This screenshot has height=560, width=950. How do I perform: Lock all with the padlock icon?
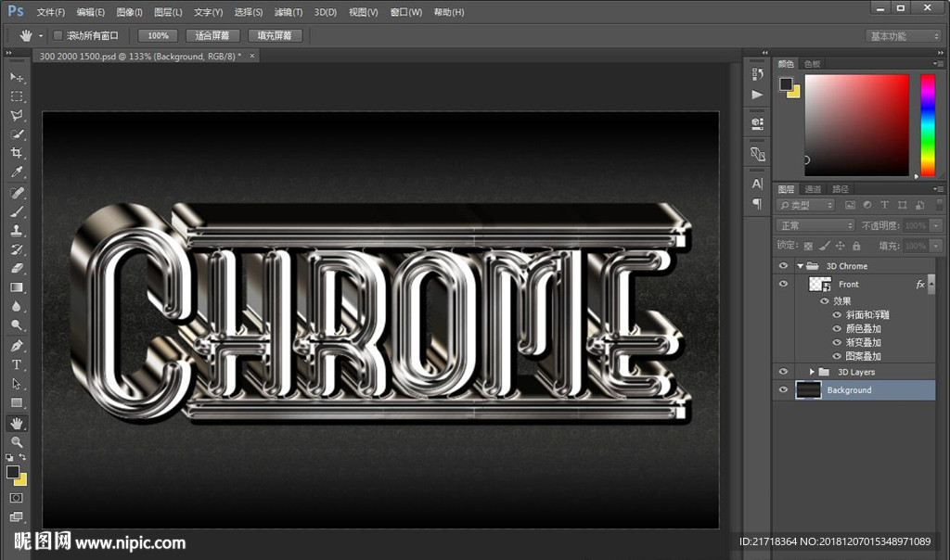pyautogui.click(x=856, y=246)
